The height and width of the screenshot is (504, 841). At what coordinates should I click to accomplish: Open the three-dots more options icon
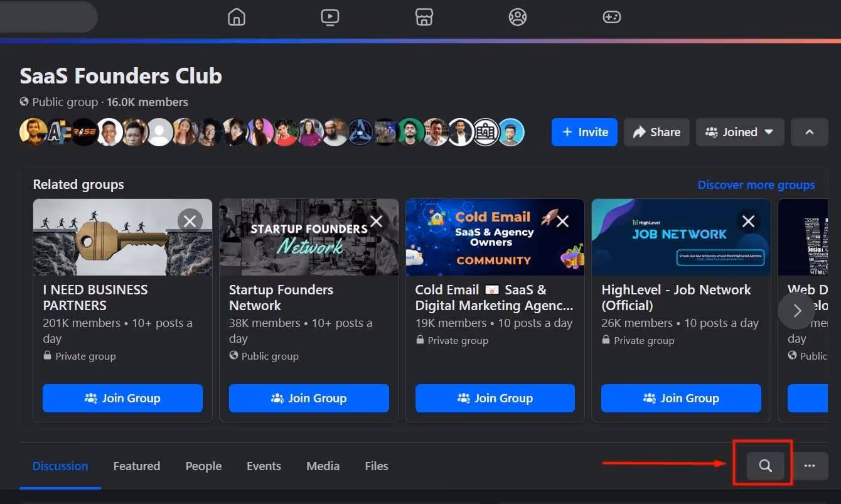pyautogui.click(x=810, y=466)
